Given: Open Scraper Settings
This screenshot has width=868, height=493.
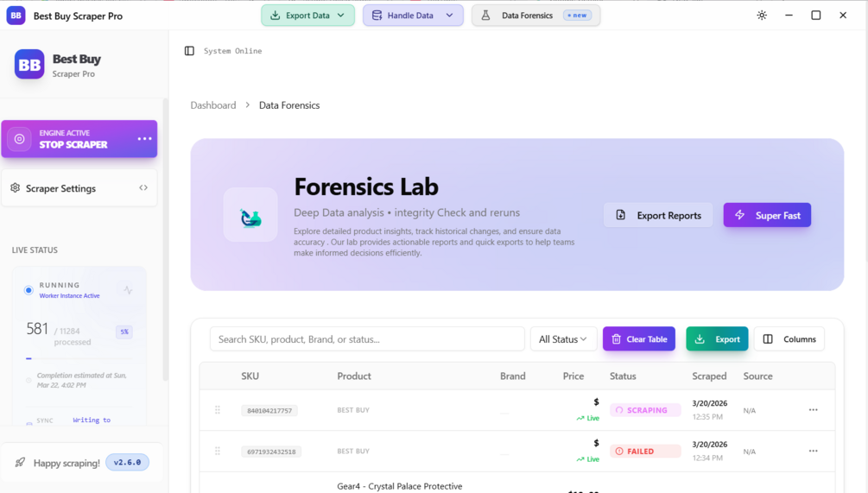Looking at the screenshot, I should [x=79, y=188].
